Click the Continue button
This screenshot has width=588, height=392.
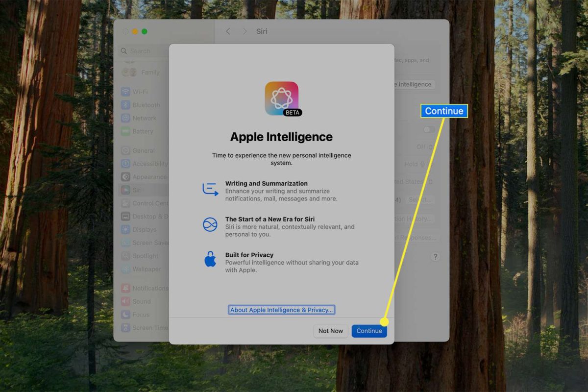369,331
